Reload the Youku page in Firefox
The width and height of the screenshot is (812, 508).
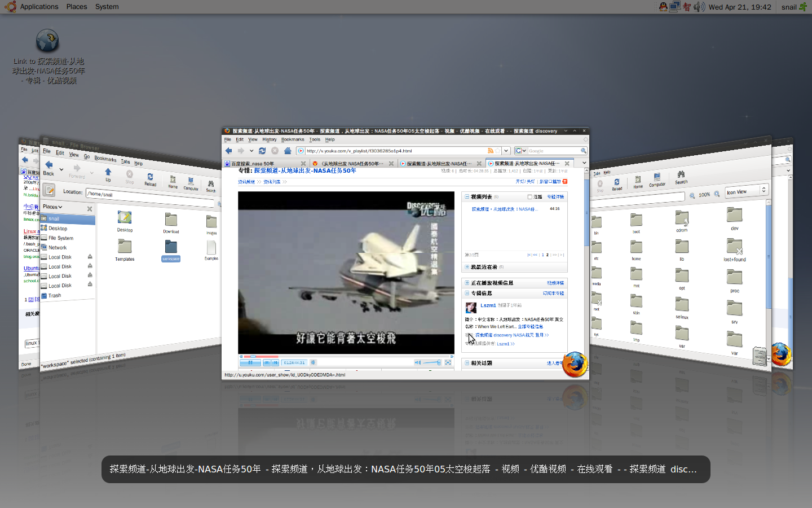coord(262,151)
